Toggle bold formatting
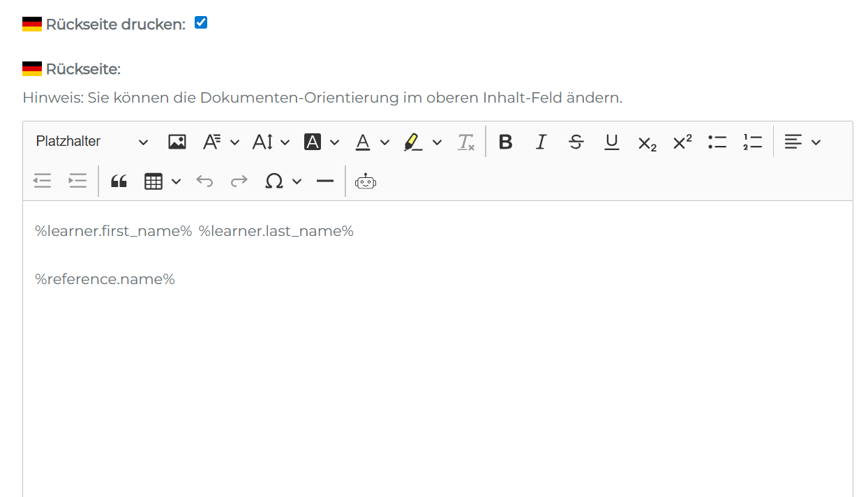 506,142
